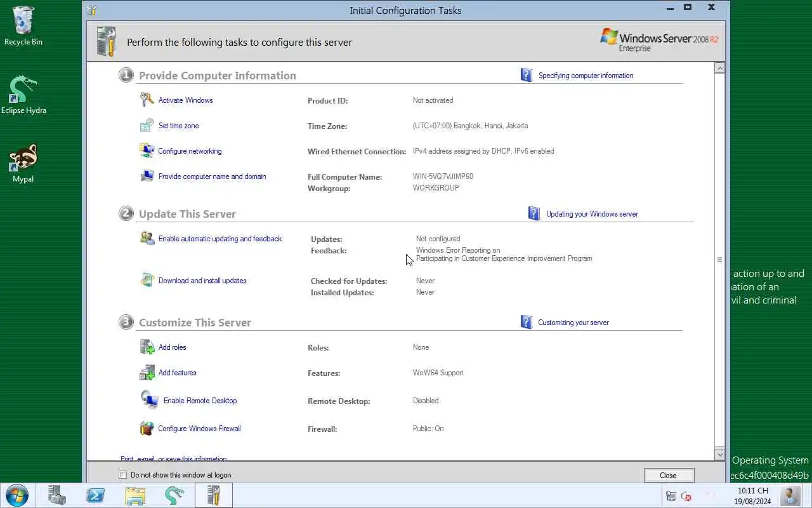The image size is (812, 508).
Task: Click '(UTC+07:00) Bangkok, Hanoi, Jakarta' text
Action: point(470,126)
